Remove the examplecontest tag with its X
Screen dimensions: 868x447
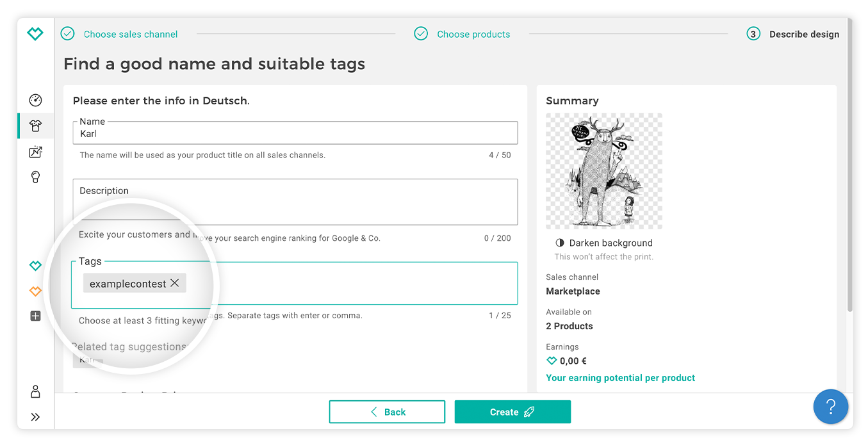[x=174, y=283]
